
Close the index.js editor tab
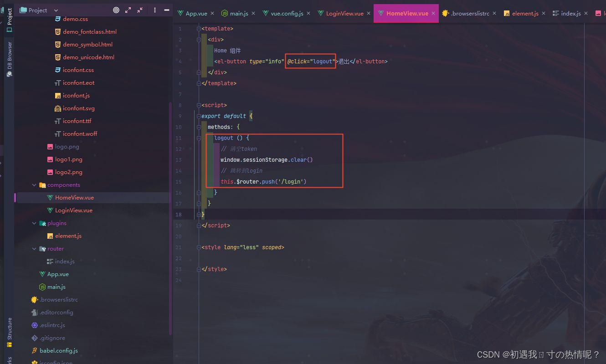coord(586,14)
